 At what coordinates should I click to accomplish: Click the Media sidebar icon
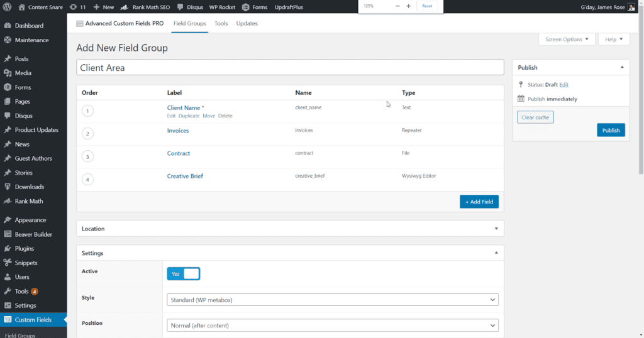click(8, 73)
